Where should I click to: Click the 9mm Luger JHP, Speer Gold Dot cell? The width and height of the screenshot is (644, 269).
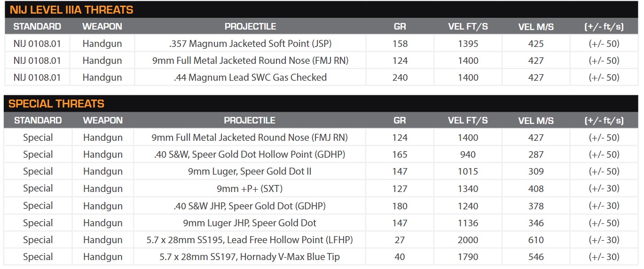[x=250, y=223]
